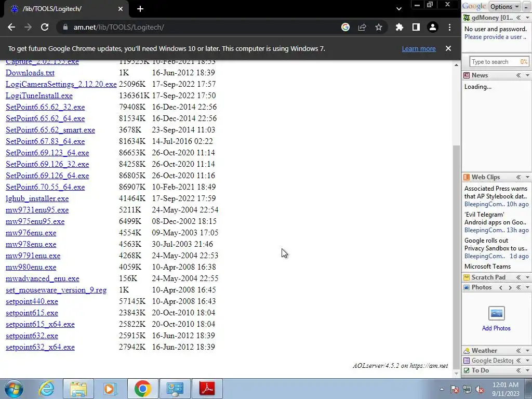Viewport: 532px width, 399px height.
Task: Show hidden system tray icons
Action: pyautogui.click(x=442, y=389)
